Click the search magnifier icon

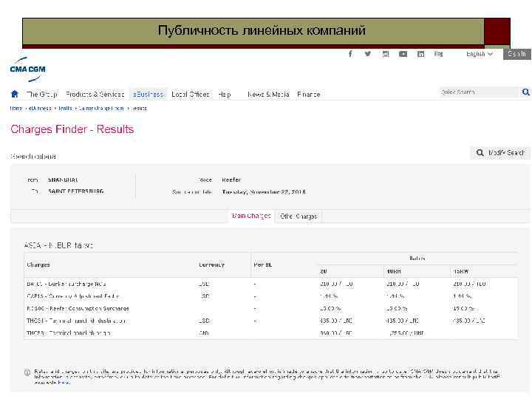point(525,92)
